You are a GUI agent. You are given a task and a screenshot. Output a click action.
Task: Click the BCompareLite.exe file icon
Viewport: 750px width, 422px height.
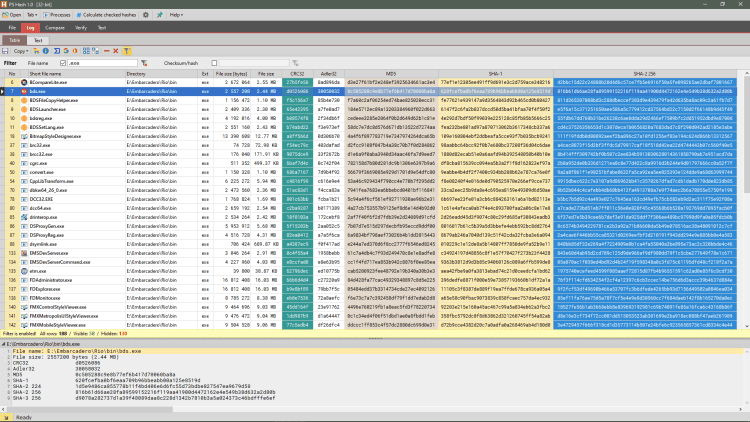(x=24, y=82)
